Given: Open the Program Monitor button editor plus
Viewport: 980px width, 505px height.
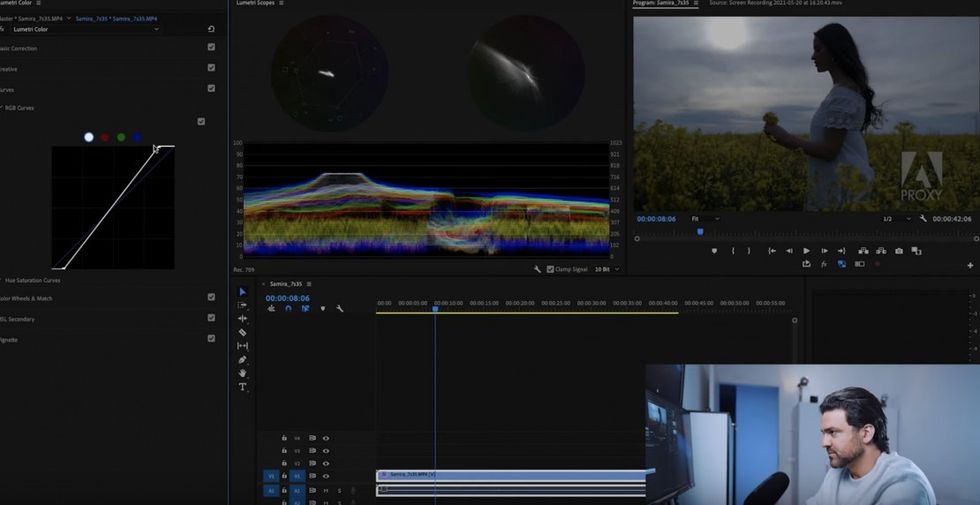Looking at the screenshot, I should point(970,265).
